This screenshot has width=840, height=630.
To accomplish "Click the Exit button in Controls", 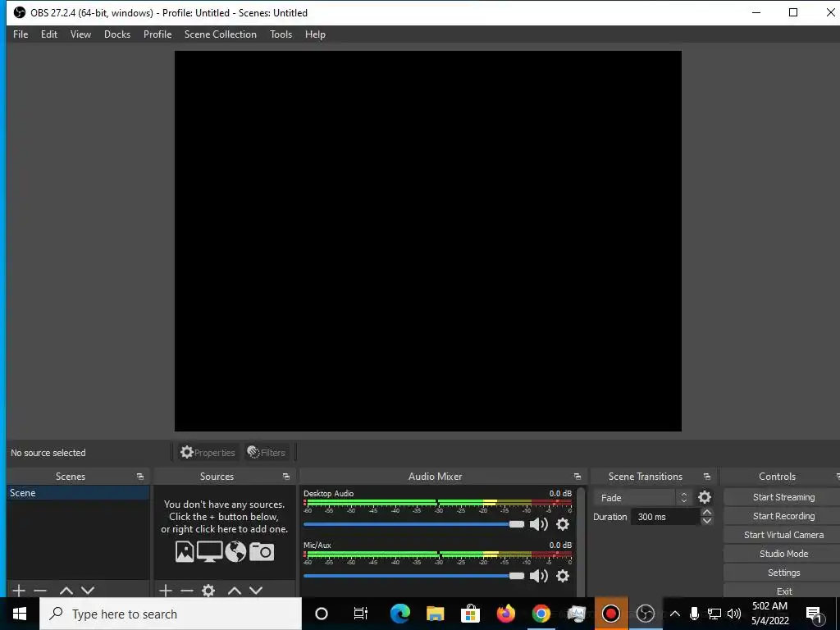I will coord(783,591).
